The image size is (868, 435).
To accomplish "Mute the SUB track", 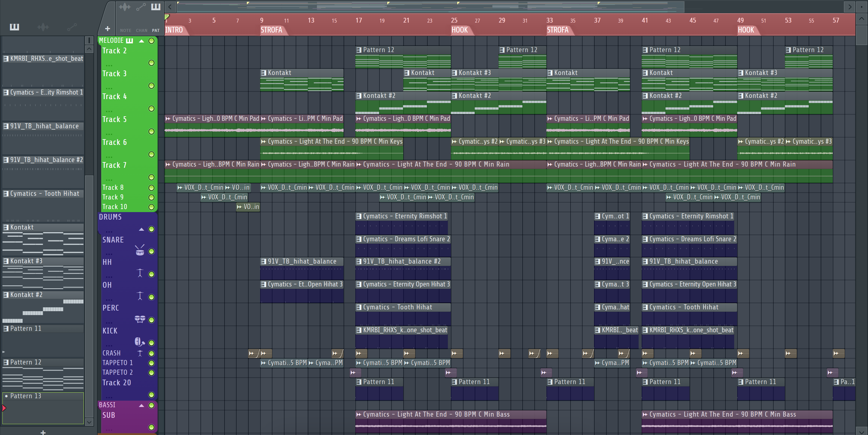I will pos(152,427).
